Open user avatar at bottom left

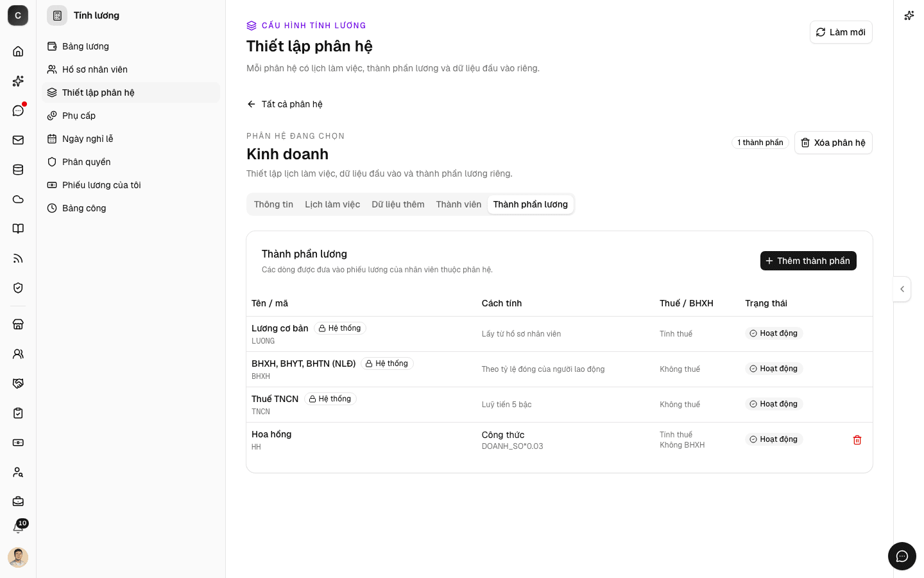pyautogui.click(x=18, y=557)
